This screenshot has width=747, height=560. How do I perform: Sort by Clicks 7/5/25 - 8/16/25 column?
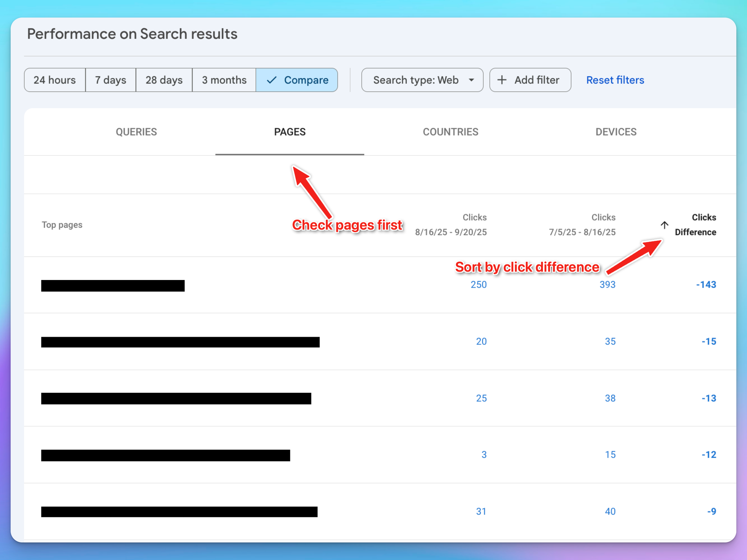[582, 225]
